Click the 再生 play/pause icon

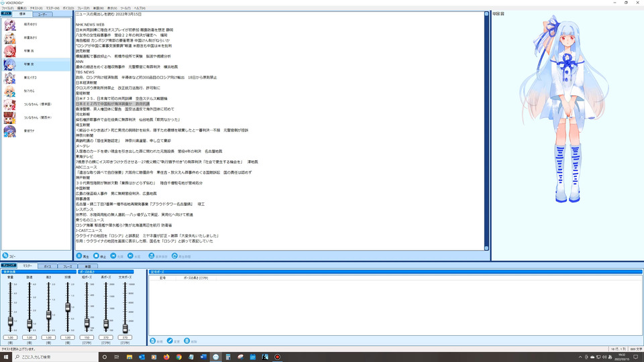point(79,255)
